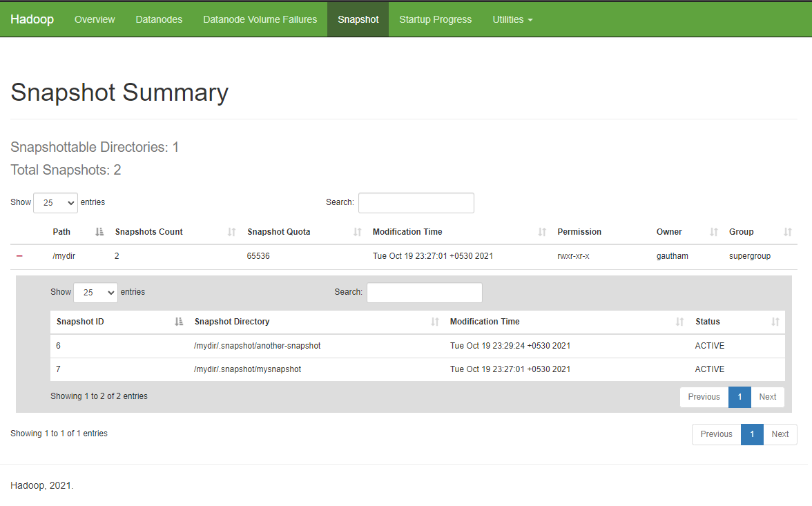Sort outer Modification Time column icon

tap(542, 232)
